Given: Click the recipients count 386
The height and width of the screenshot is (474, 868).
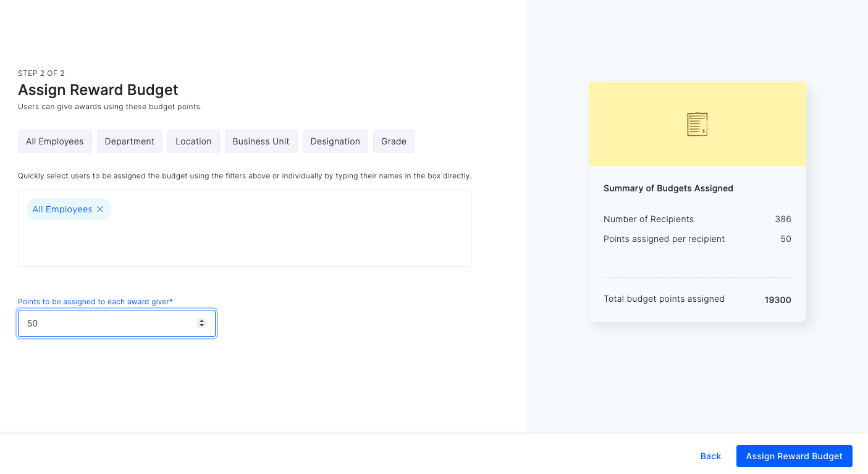Looking at the screenshot, I should (783, 219).
